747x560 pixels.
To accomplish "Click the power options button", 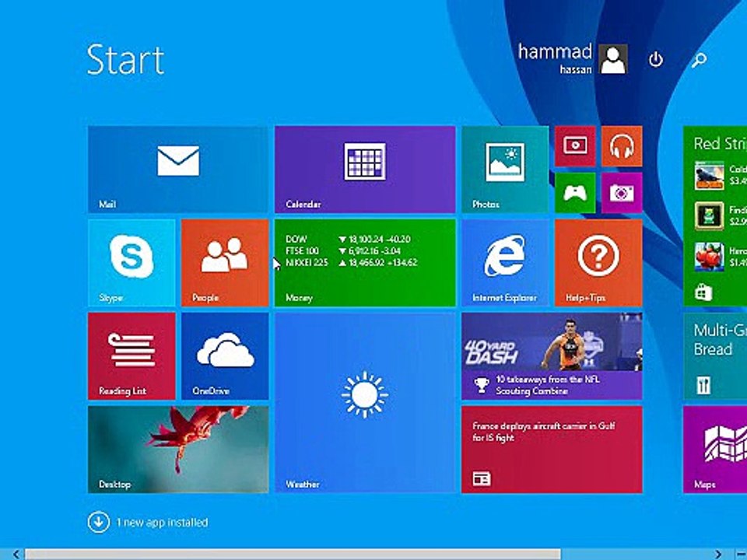I will click(656, 60).
